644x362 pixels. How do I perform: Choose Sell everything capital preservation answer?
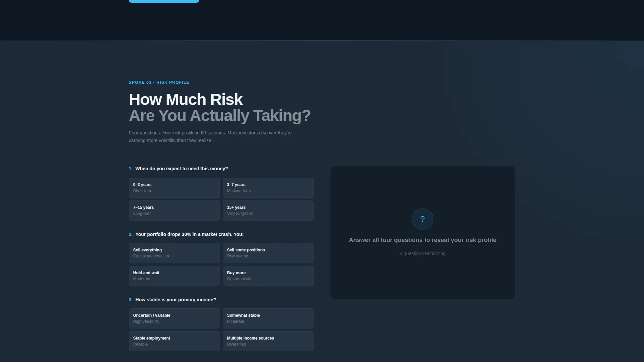pyautogui.click(x=174, y=253)
